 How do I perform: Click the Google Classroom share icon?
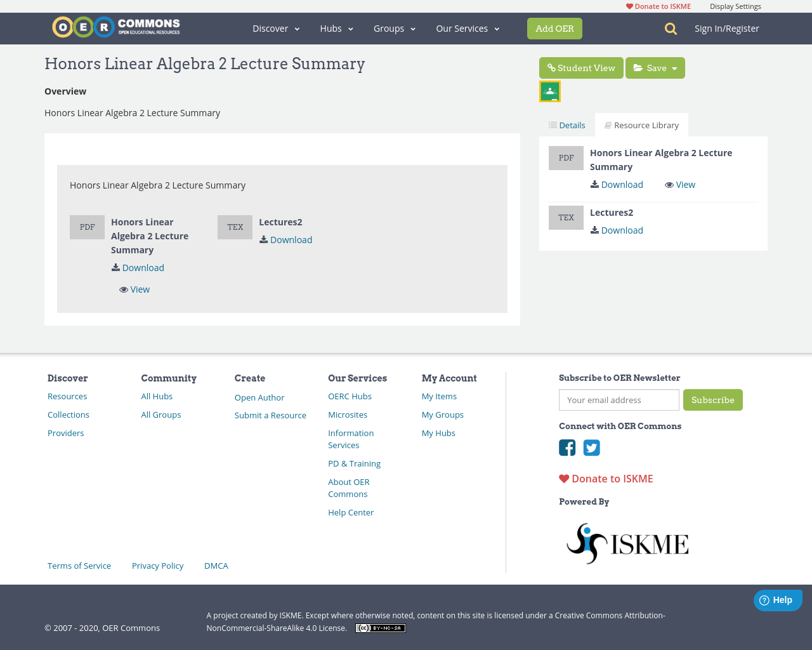(549, 90)
